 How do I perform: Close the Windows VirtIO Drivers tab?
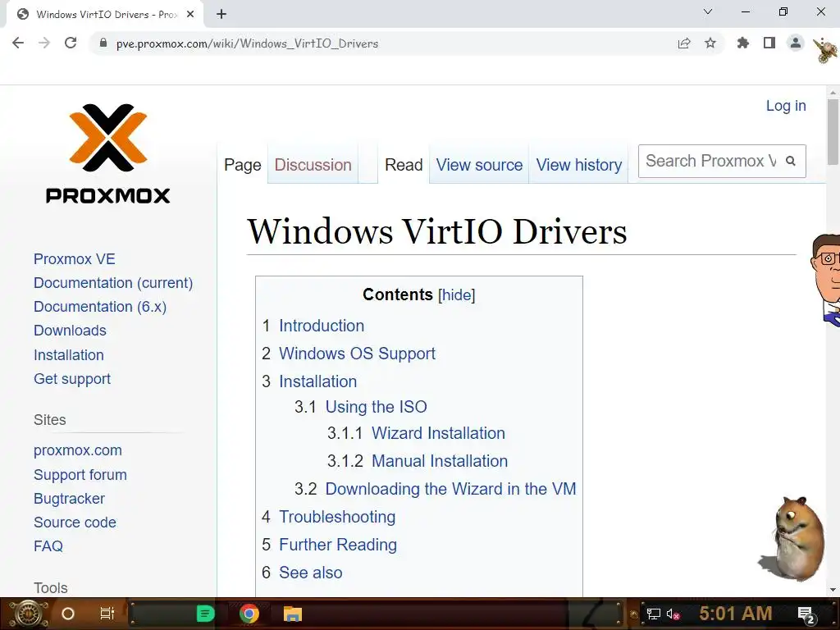click(190, 15)
